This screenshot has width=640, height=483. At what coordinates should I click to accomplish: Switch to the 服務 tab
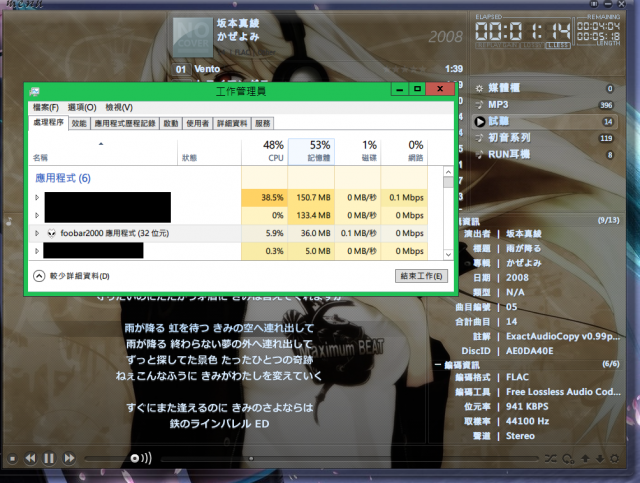point(262,123)
